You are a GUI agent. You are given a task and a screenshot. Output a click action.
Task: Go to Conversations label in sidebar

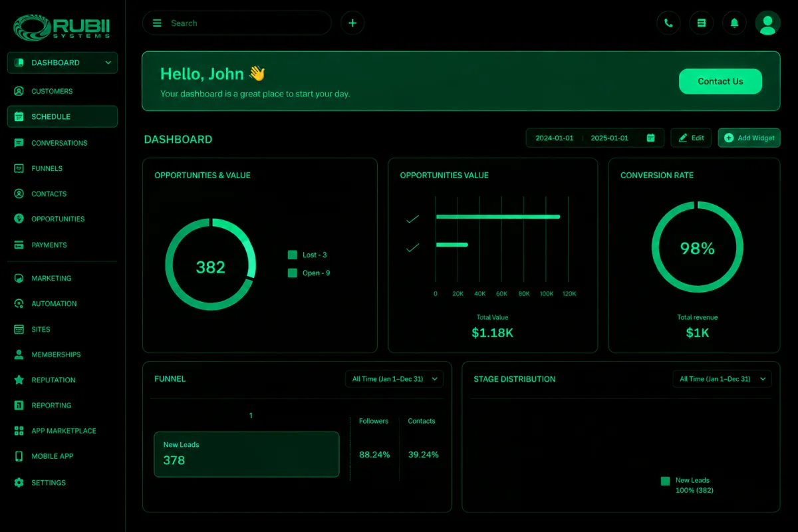tap(59, 143)
